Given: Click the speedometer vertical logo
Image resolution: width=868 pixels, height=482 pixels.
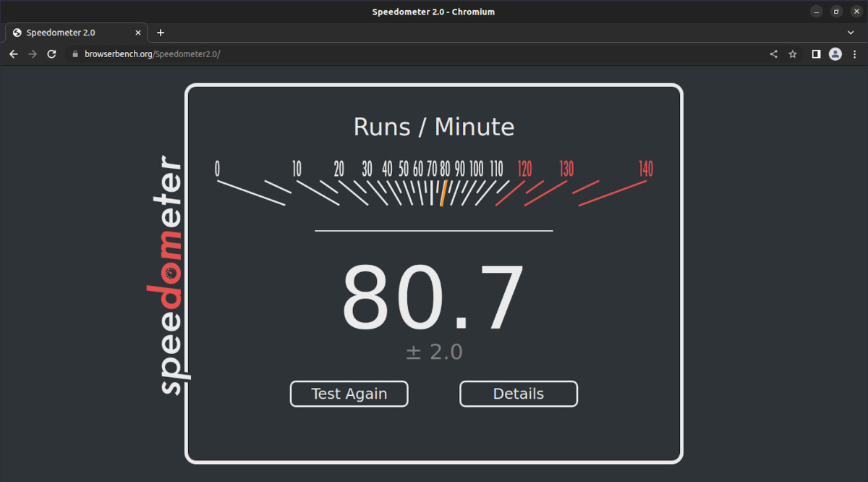Looking at the screenshot, I should pyautogui.click(x=169, y=275).
